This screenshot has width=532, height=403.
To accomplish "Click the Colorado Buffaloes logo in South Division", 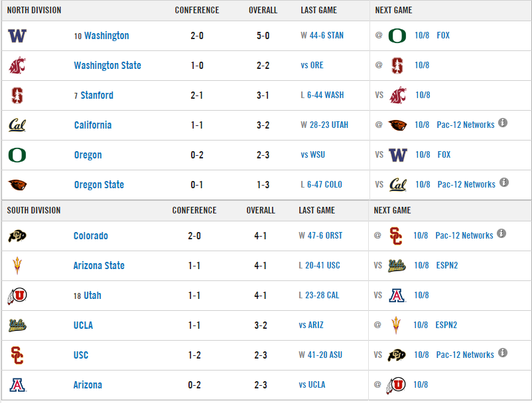I will click(17, 236).
